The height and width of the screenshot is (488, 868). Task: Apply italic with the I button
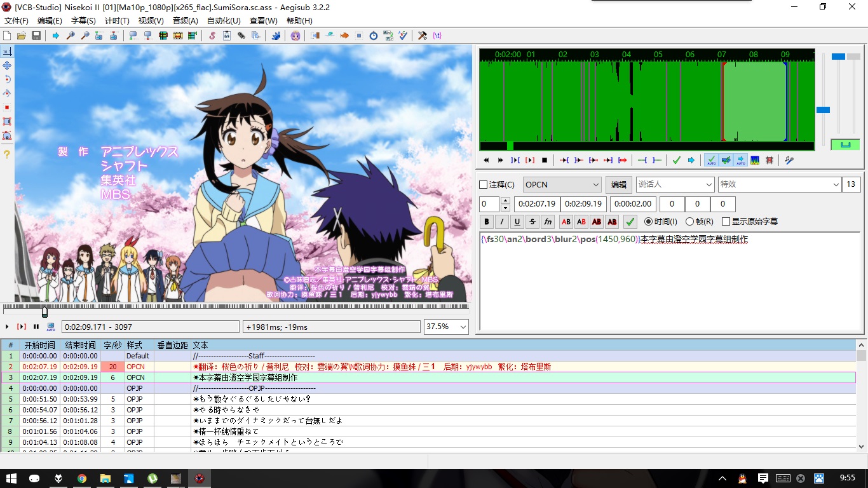[x=502, y=222]
